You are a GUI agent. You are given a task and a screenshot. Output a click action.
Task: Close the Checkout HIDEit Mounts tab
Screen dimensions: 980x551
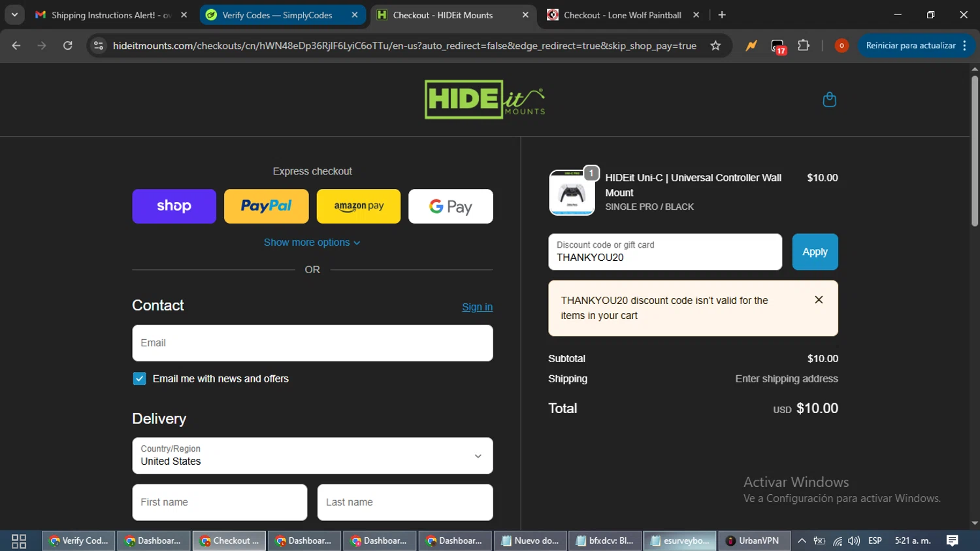[x=525, y=14]
